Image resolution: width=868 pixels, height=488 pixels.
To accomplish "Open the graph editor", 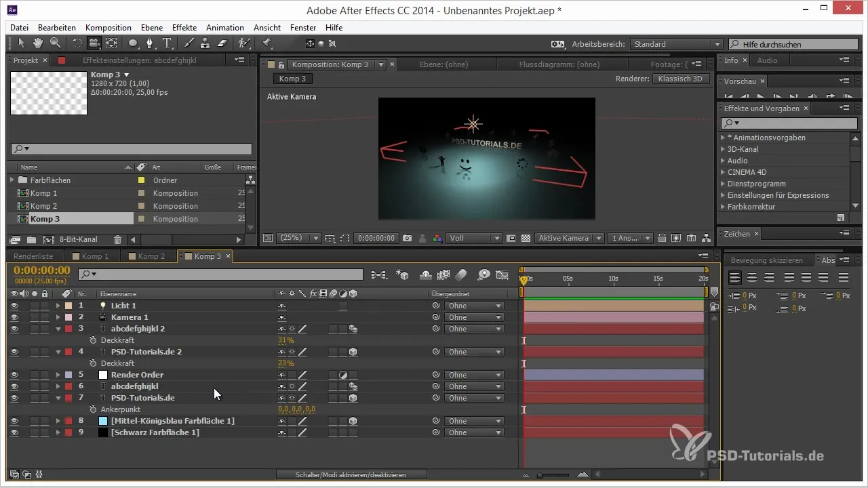I will (502, 274).
